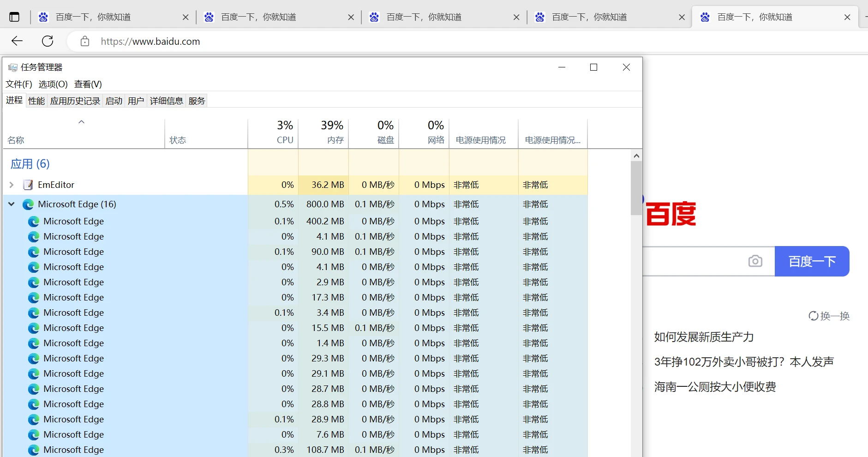Click Edge icon of 7.6 MB process
Screen dimensions: 868x457
point(33,435)
